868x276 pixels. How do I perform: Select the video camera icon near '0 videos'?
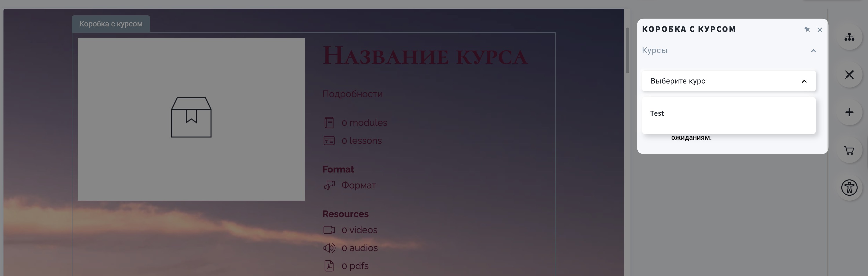329,230
